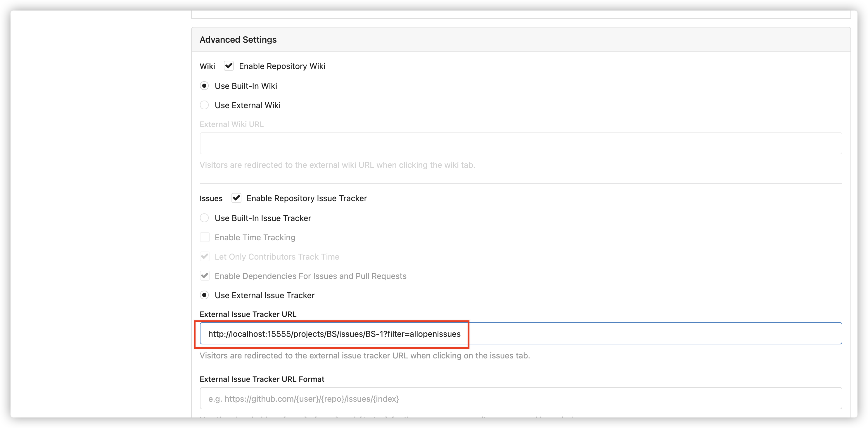Click the Advanced Settings section header

[238, 39]
